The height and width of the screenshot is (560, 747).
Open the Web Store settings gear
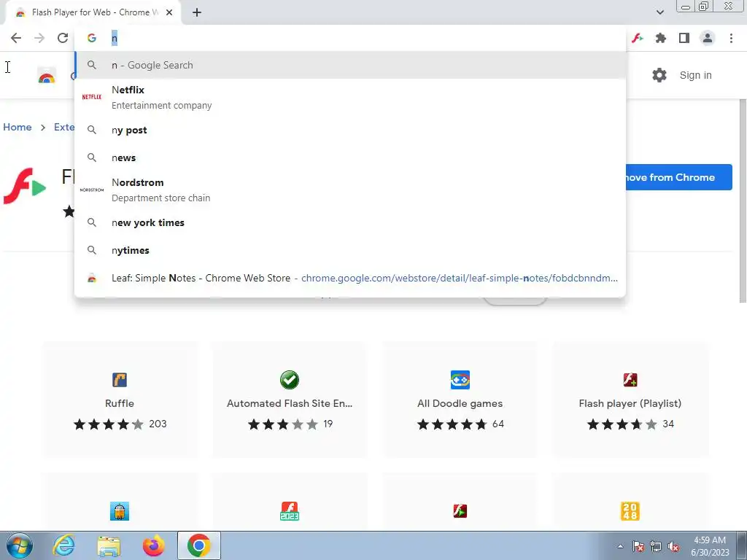point(659,75)
